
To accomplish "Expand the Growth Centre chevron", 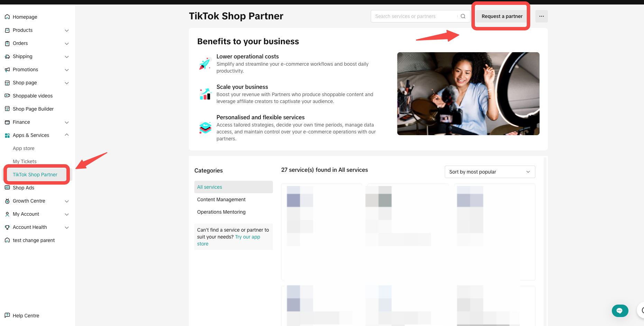I will click(67, 201).
